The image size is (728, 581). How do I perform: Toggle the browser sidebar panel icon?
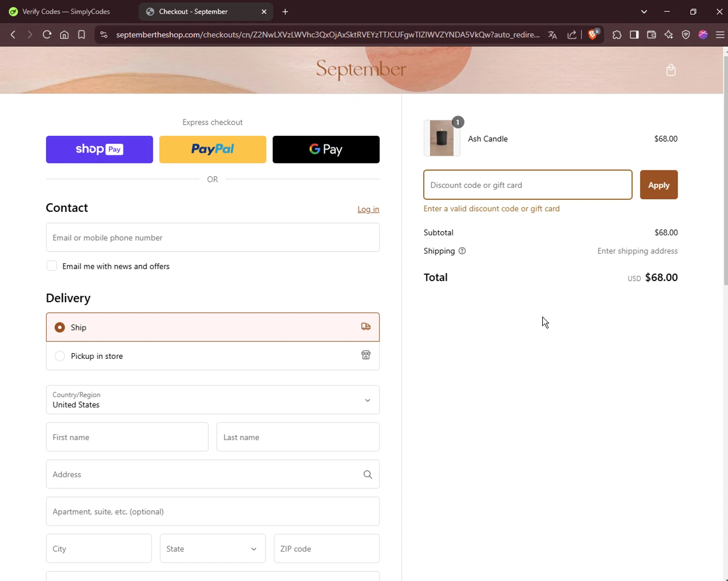(x=634, y=34)
